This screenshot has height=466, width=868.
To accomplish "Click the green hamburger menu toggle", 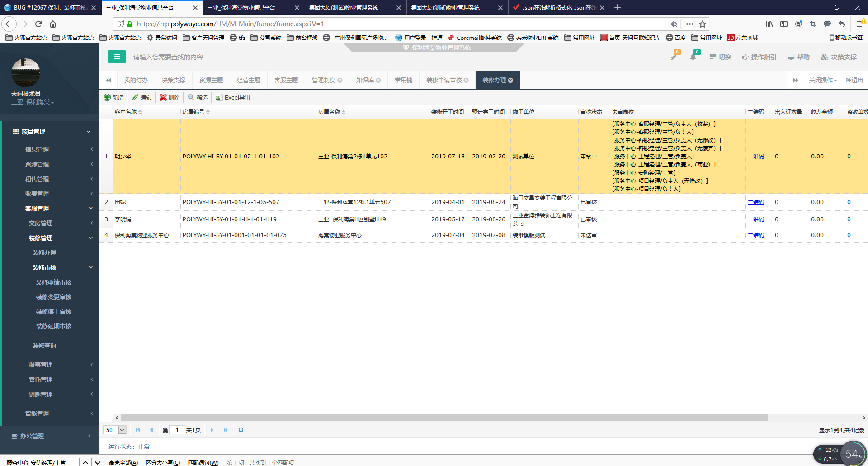I will 117,57.
